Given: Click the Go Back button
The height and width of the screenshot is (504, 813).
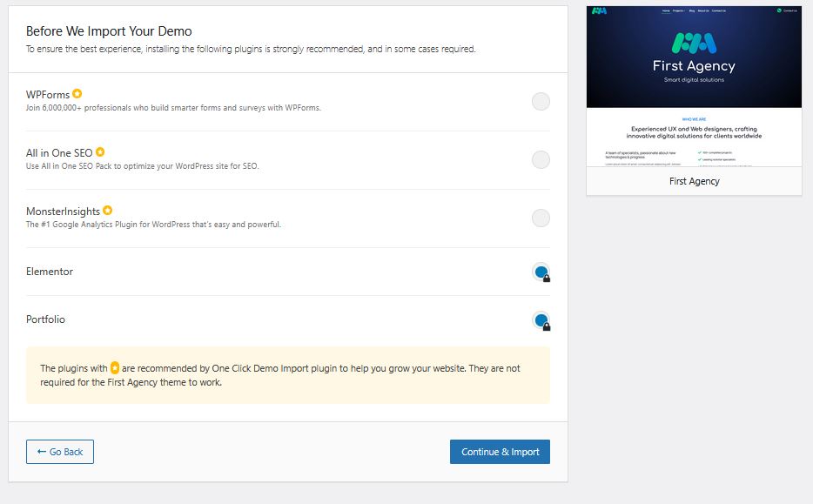Looking at the screenshot, I should click(x=60, y=452).
